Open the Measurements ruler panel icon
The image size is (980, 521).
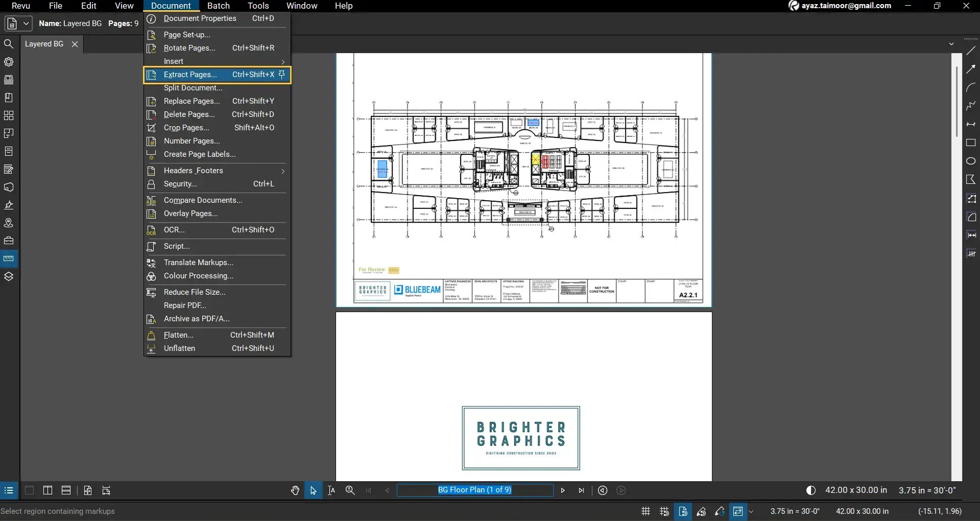click(9, 258)
